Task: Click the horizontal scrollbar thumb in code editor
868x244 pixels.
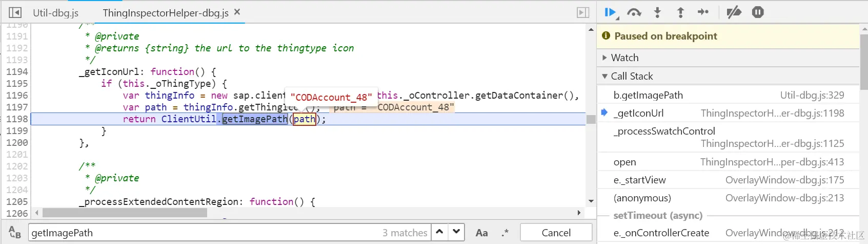Action: 125,212
